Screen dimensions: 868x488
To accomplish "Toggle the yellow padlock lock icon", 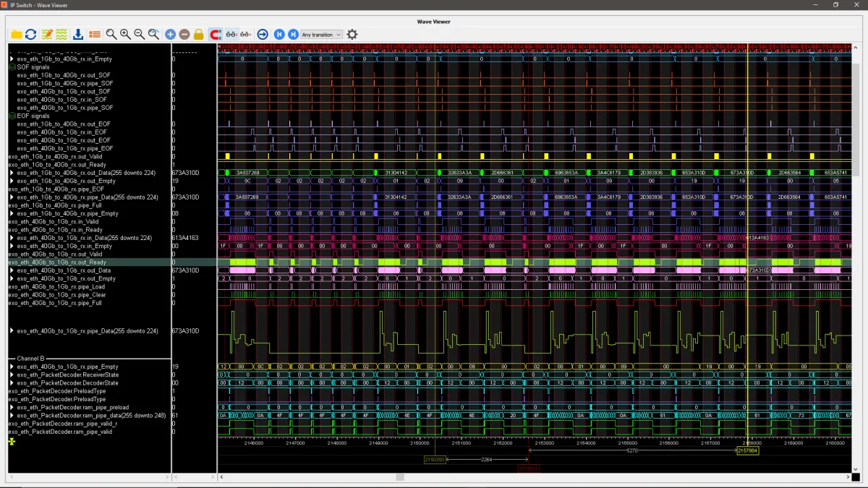I will [199, 34].
